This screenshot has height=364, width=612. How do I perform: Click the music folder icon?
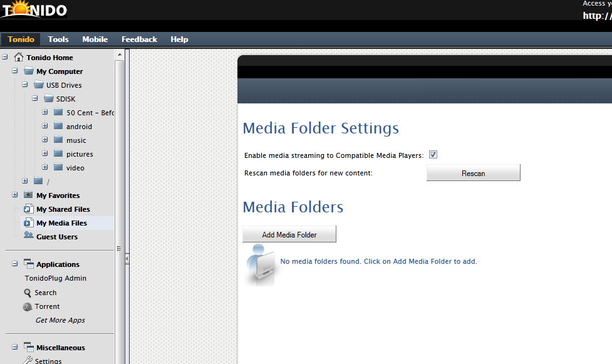point(58,140)
